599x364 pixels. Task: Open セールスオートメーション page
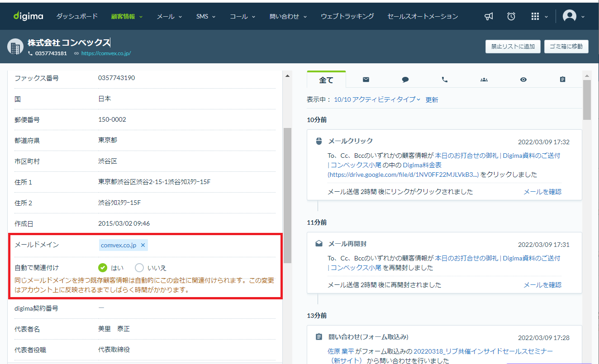pos(423,16)
